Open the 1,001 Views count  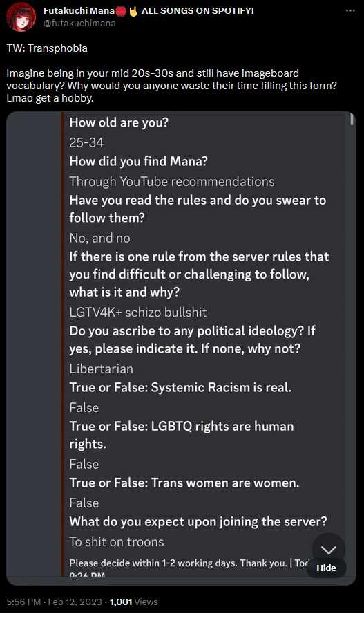pos(134,602)
